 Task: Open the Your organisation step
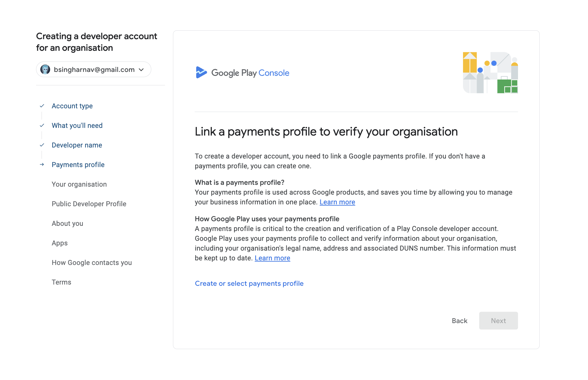[x=79, y=184]
